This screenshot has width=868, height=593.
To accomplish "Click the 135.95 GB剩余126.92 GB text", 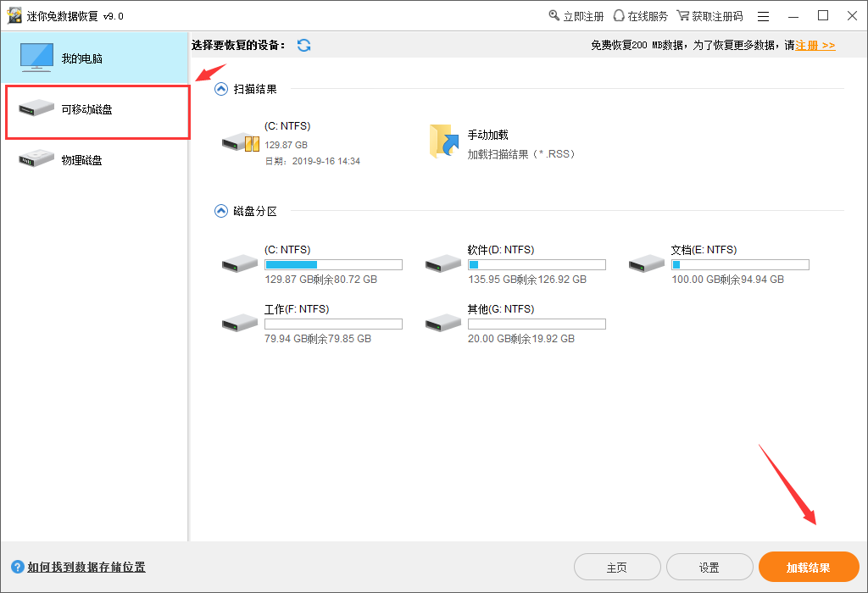I will 527,280.
